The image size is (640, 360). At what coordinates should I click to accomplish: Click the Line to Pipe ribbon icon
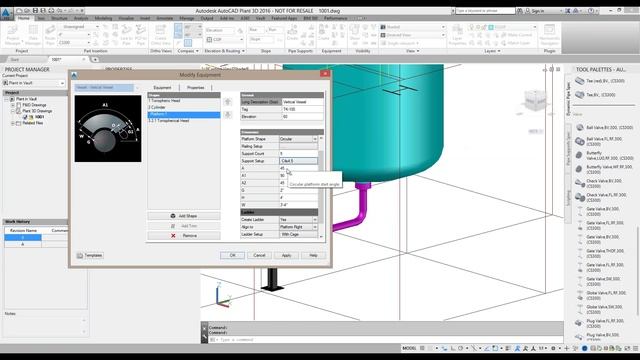click(x=127, y=35)
